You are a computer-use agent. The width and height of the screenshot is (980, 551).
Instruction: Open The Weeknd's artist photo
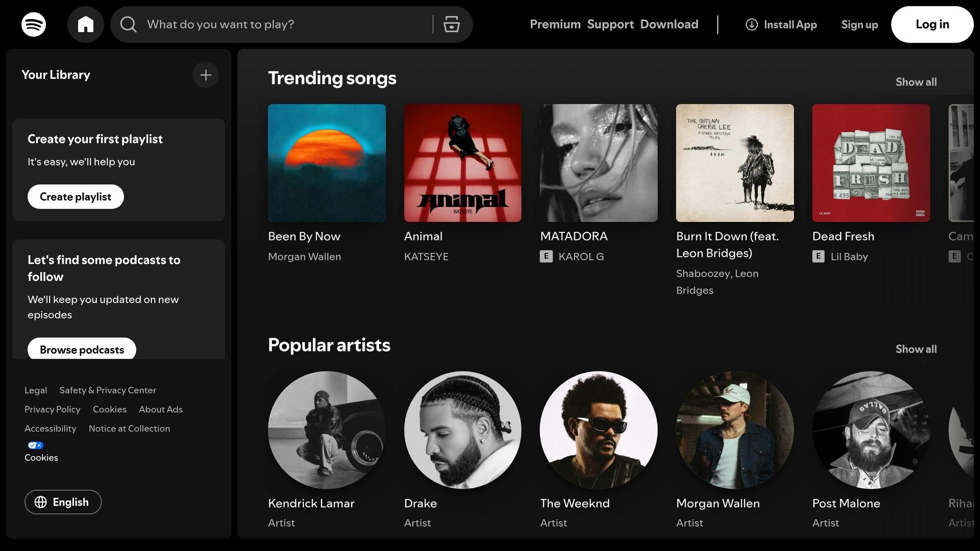click(599, 430)
